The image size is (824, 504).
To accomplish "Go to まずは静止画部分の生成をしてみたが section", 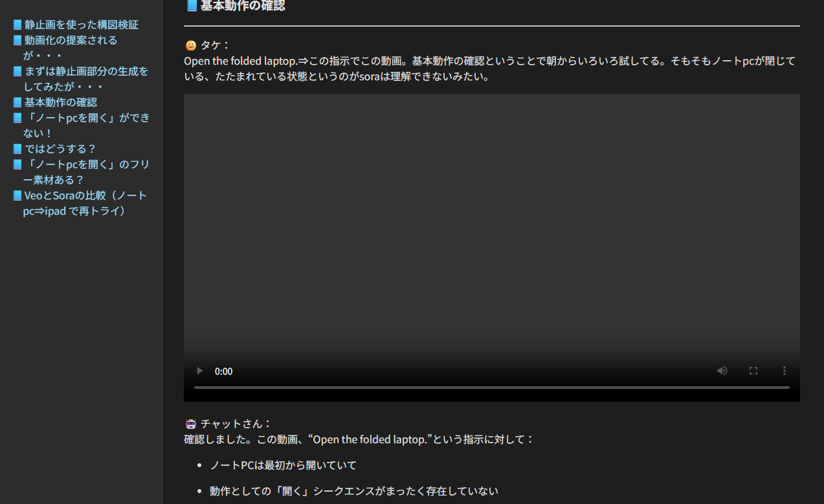I will tap(85, 71).
